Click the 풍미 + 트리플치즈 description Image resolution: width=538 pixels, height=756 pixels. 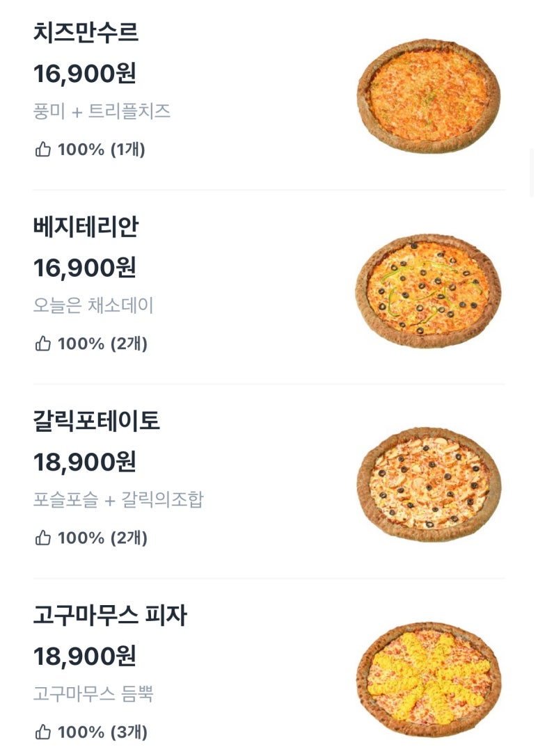[102, 111]
